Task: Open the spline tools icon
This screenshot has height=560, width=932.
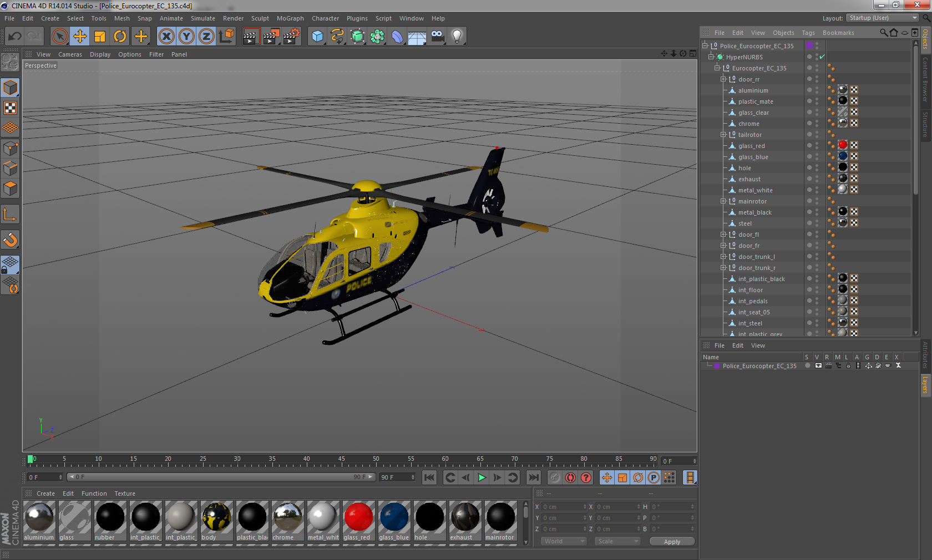Action: click(337, 37)
